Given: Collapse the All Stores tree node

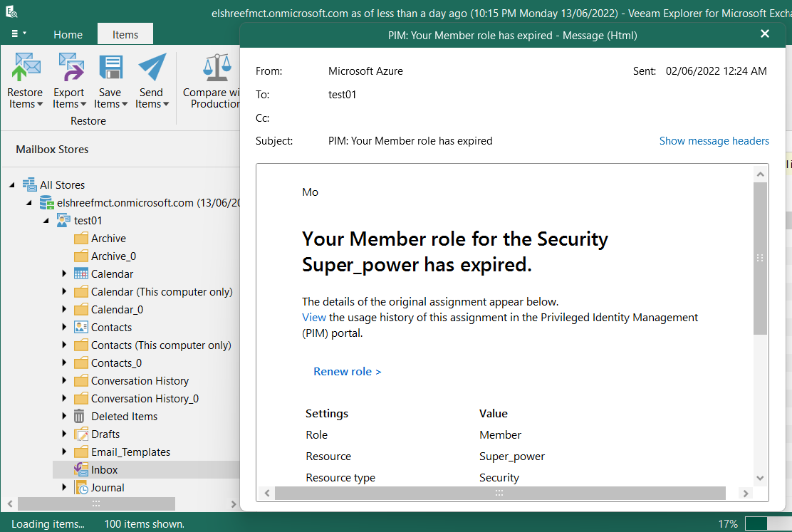Looking at the screenshot, I should coord(12,185).
